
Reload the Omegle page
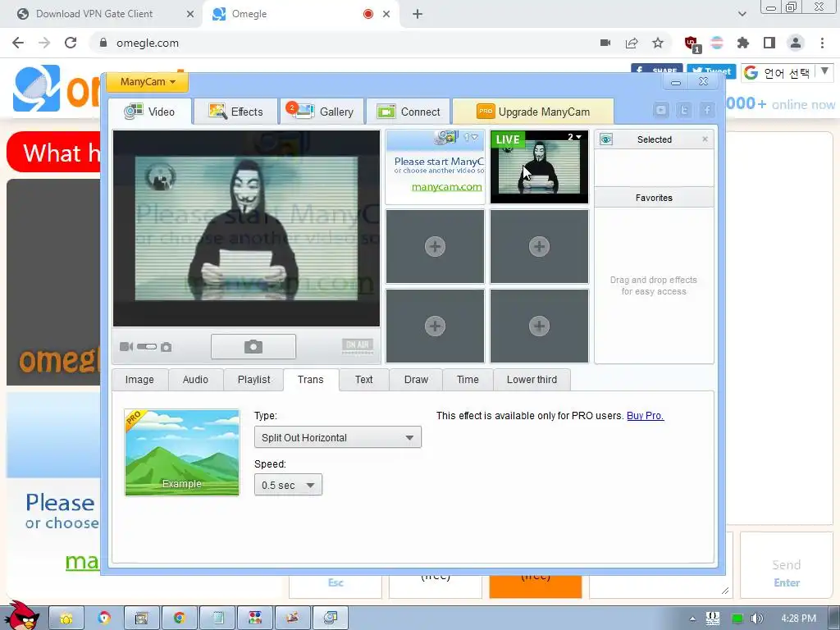tap(71, 43)
